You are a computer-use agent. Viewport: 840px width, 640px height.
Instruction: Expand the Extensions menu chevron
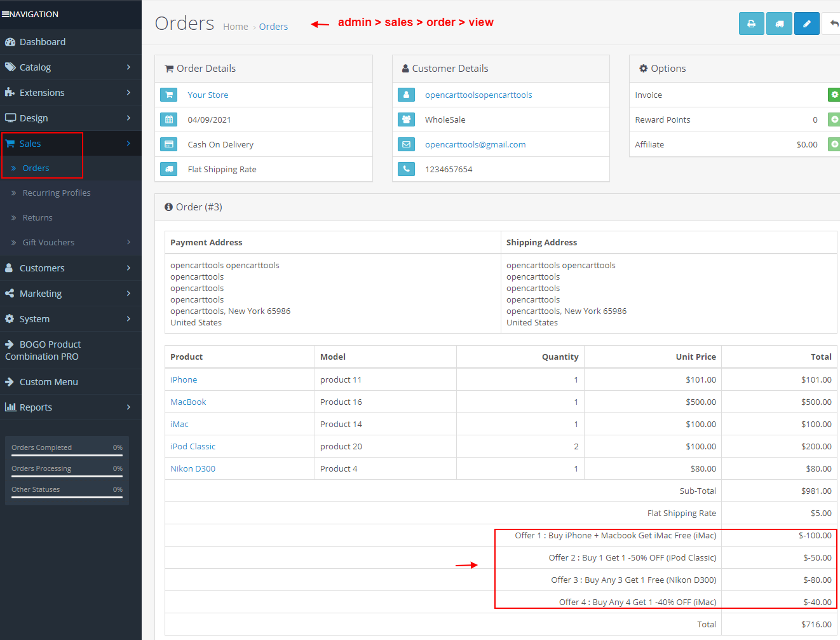(x=128, y=93)
